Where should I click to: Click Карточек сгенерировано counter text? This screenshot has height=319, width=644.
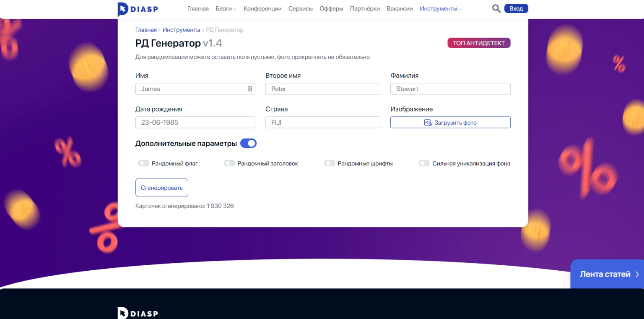pyautogui.click(x=184, y=206)
